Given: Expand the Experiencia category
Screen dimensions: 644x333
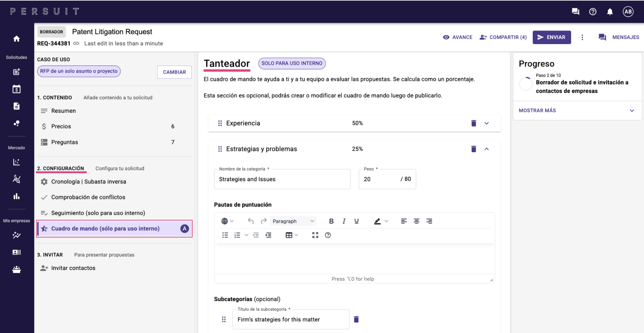Looking at the screenshot, I should click(x=487, y=123).
